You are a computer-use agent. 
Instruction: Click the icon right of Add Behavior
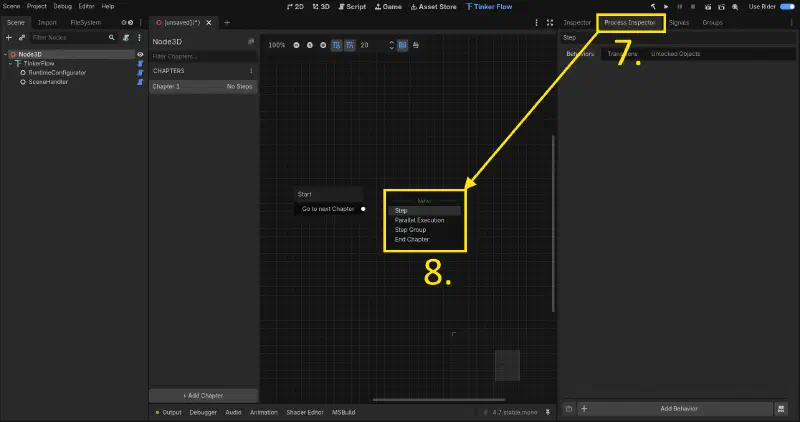coord(781,409)
